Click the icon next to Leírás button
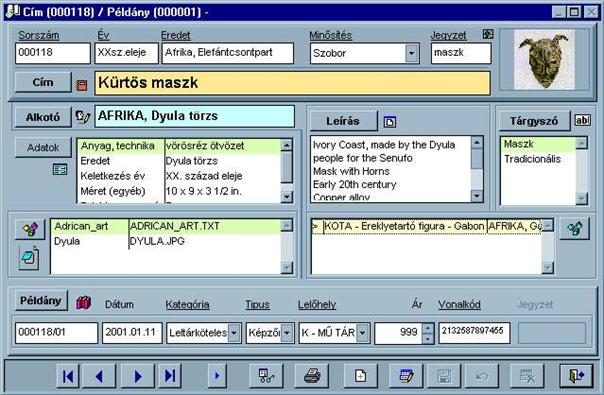Viewport: 604px width, 395px height. 390,123
